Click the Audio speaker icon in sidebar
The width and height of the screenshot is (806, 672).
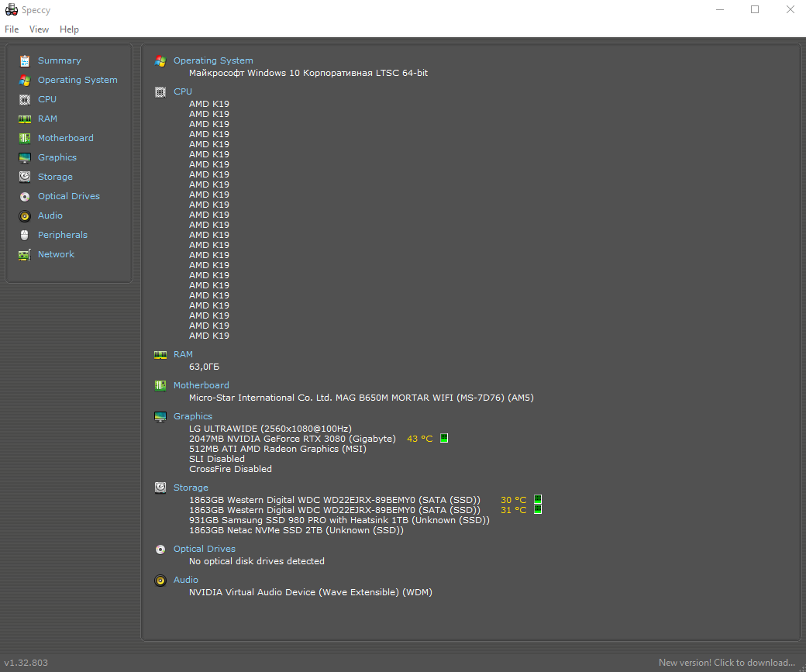pyautogui.click(x=25, y=215)
